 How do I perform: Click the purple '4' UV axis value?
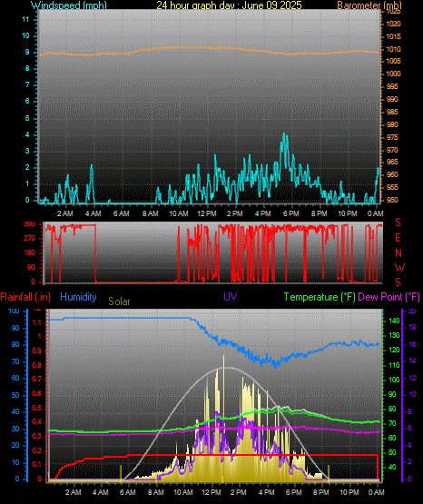[x=409, y=445]
